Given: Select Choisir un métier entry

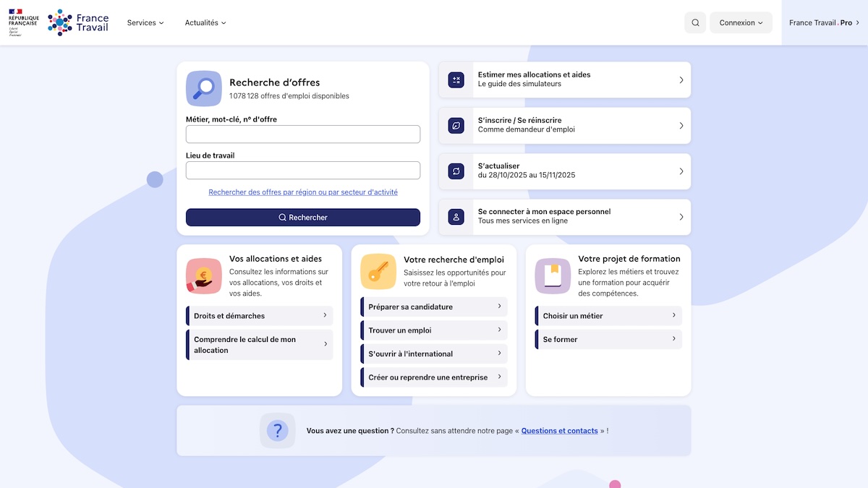Looking at the screenshot, I should 608,316.
